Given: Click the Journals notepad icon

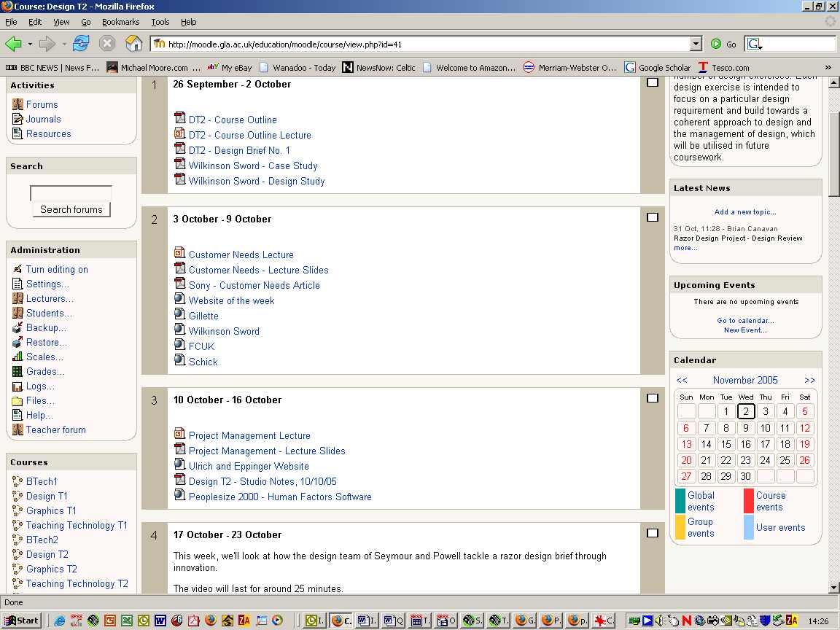Looking at the screenshot, I should coord(17,119).
